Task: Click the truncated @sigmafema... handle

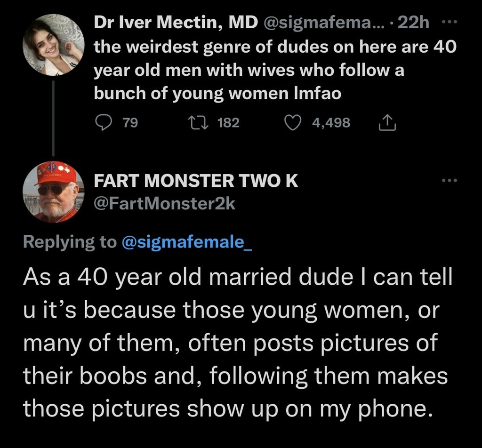Action: point(325,23)
